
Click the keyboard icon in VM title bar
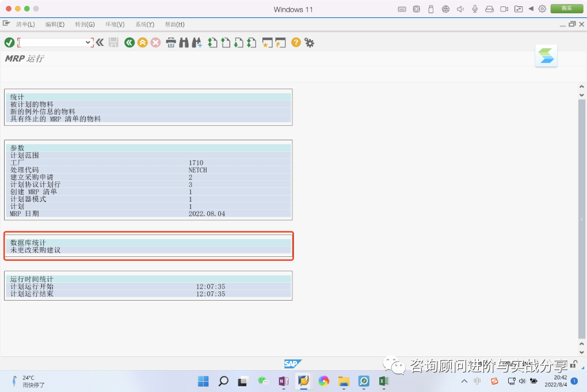[x=402, y=9]
